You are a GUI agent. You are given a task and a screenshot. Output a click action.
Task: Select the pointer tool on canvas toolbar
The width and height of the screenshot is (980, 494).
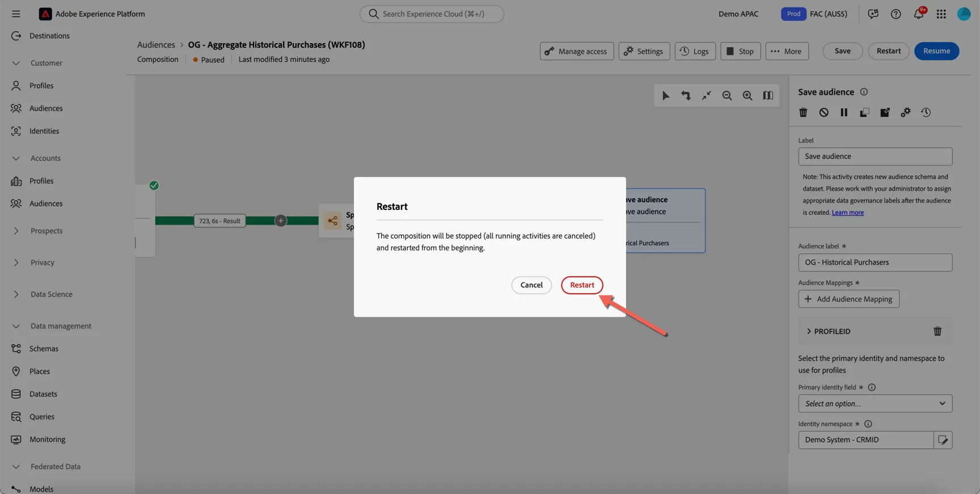[665, 96]
